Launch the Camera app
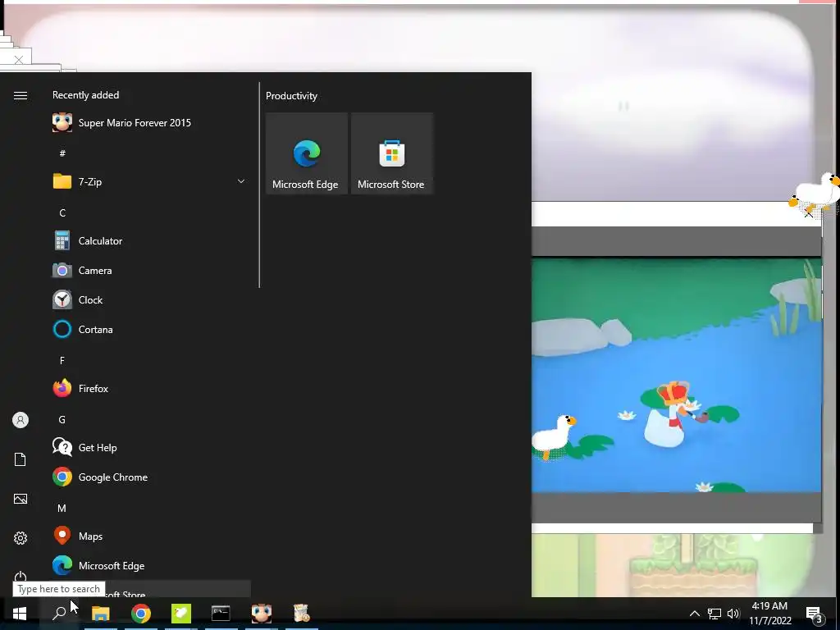The width and height of the screenshot is (840, 630). point(151,271)
